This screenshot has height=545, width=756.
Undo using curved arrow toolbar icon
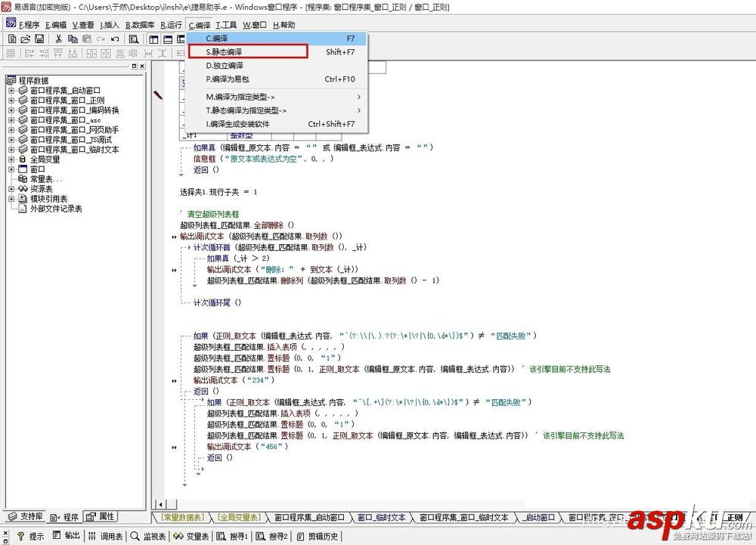click(115, 39)
